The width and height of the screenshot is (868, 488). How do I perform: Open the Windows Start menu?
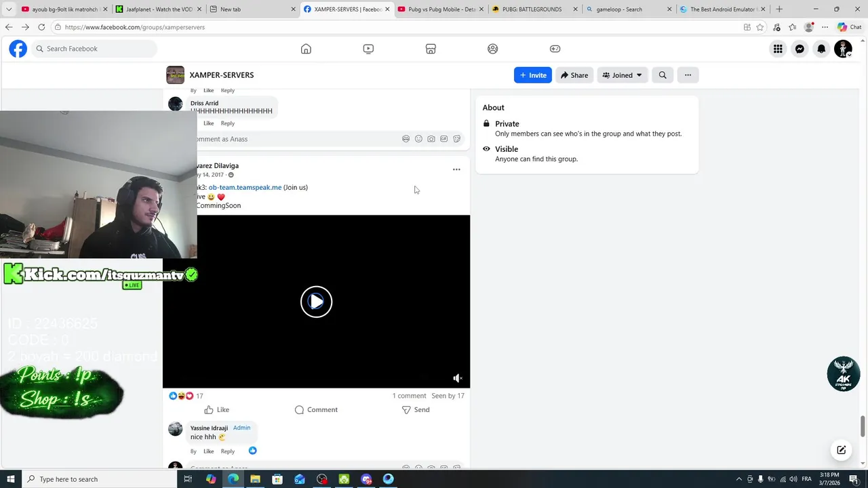click(11, 479)
